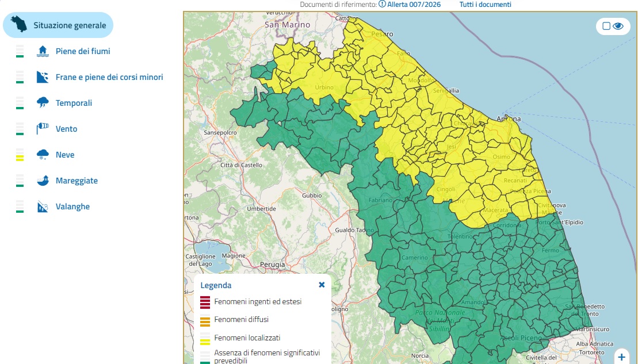
Task: Click the red Fenomeni ingenti legend swatch
Action: click(205, 302)
